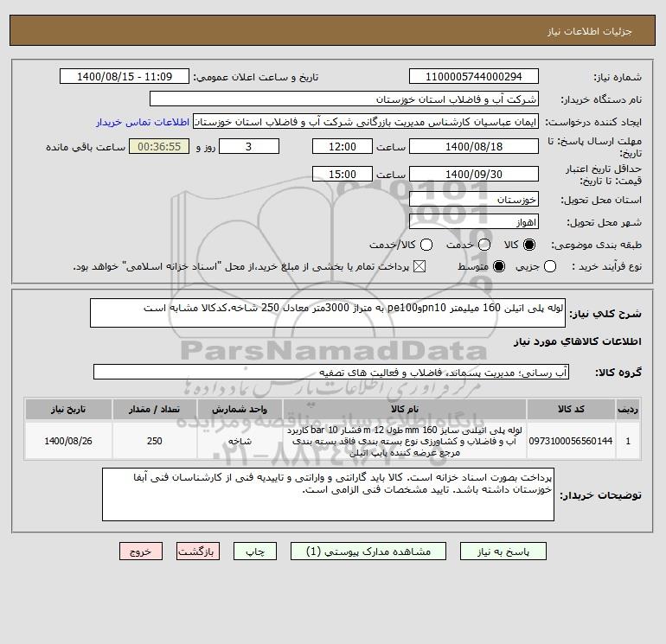
Task: Click the validity time field 15:00
Action: pyautogui.click(x=343, y=174)
